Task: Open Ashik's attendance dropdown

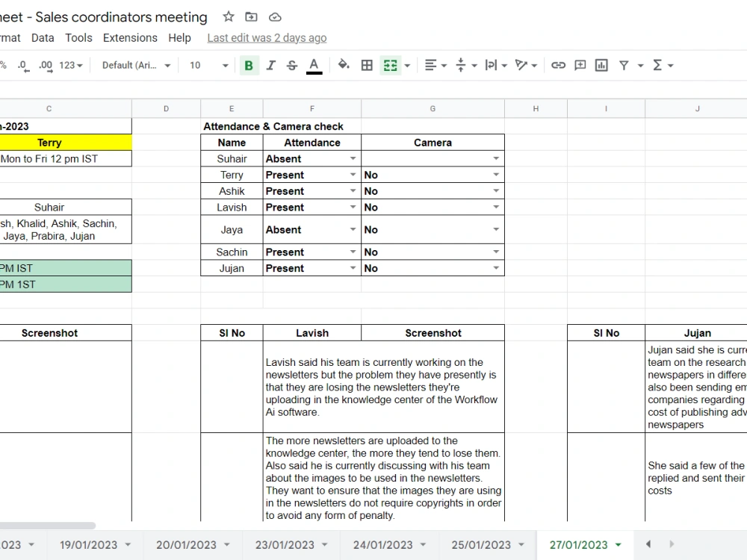Action: point(353,191)
